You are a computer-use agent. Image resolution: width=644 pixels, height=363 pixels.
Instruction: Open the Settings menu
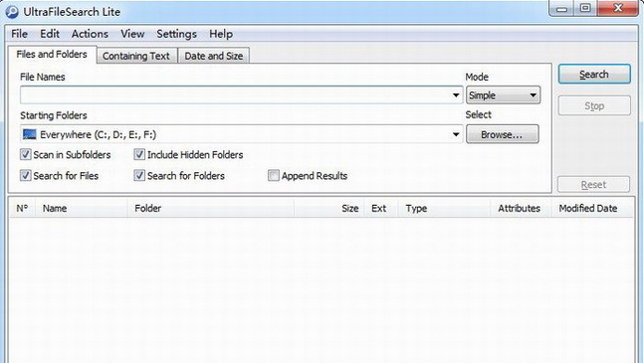pos(176,34)
